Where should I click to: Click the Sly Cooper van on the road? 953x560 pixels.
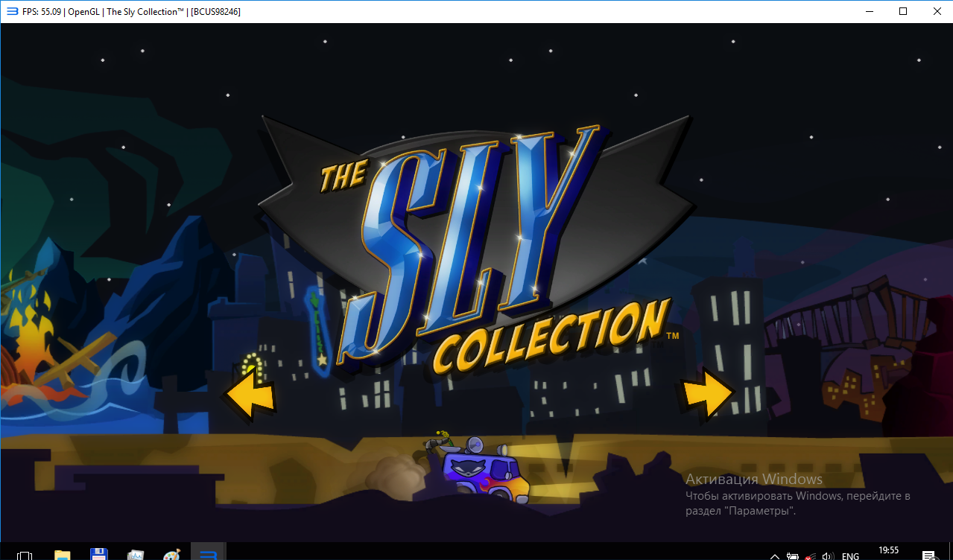tap(483, 474)
